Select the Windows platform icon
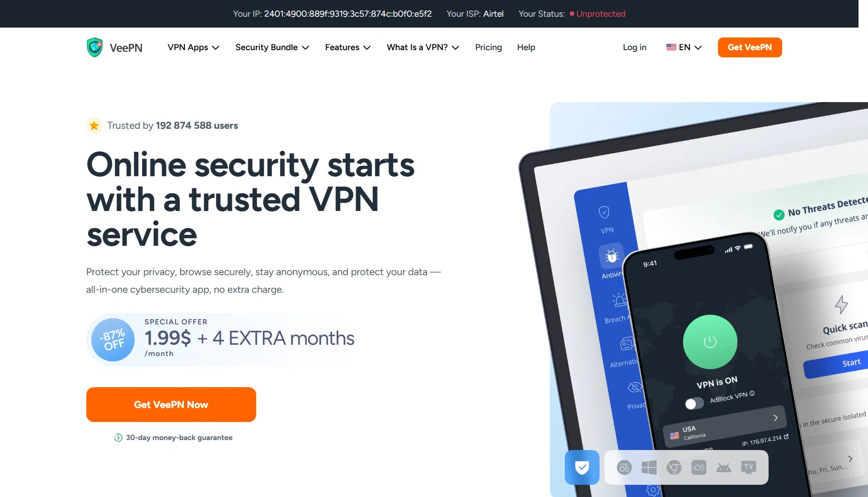Screen dimensions: 868x497 pos(649,468)
